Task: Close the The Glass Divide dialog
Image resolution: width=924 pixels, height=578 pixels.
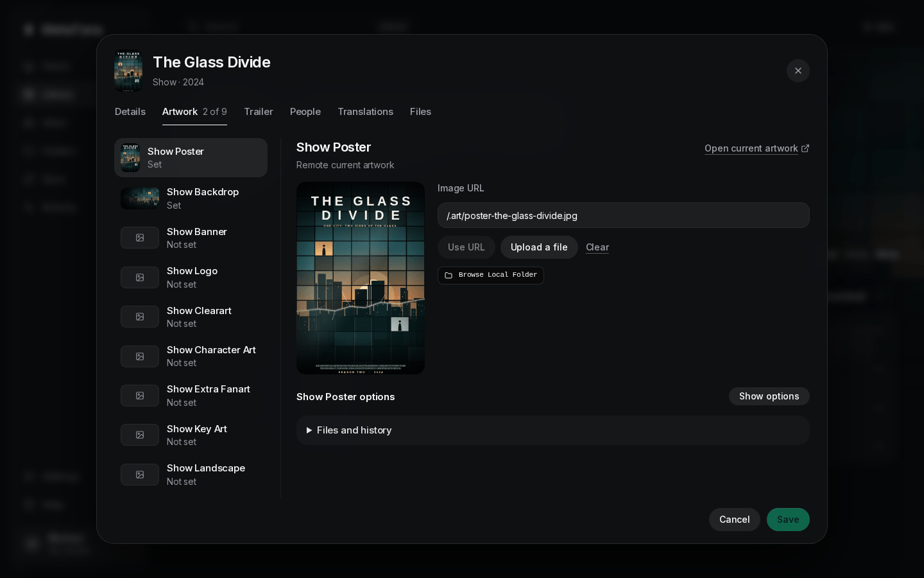Action: (x=798, y=71)
